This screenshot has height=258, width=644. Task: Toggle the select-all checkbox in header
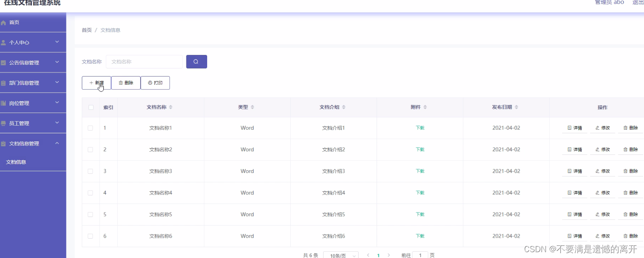[x=91, y=107]
